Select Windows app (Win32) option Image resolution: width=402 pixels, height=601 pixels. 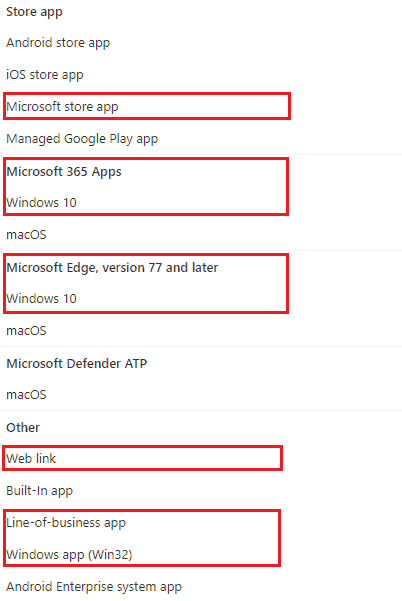pyautogui.click(x=69, y=555)
